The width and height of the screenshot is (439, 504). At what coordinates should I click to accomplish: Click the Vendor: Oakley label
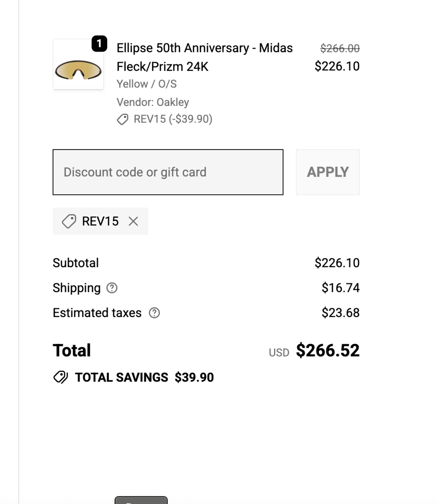click(x=152, y=102)
